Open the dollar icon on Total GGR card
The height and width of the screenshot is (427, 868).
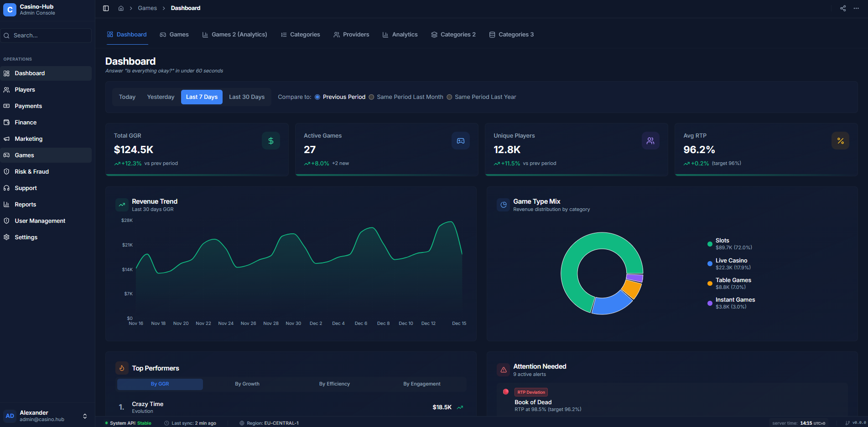pos(271,140)
